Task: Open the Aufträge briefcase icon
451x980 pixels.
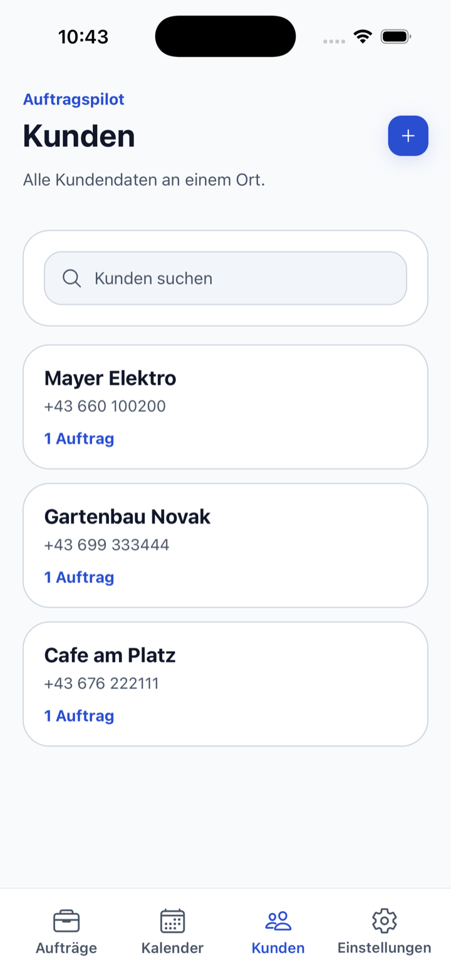Action: tap(66, 921)
